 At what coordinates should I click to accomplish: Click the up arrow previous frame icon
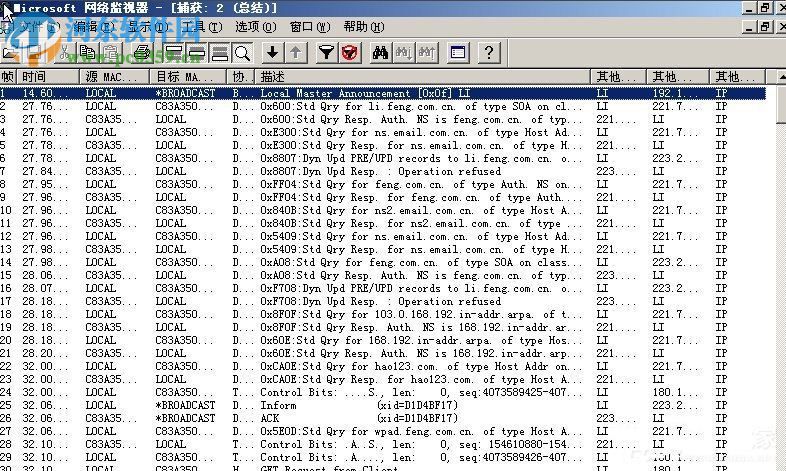[296, 52]
